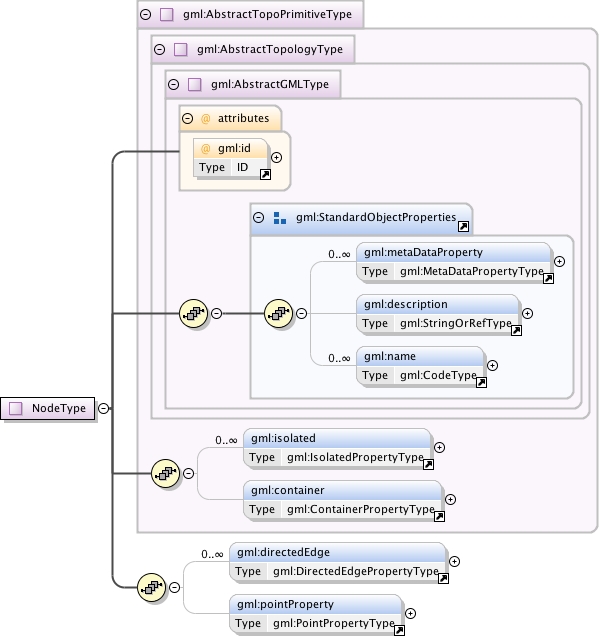Collapse the attributes group

pyautogui.click(x=187, y=118)
